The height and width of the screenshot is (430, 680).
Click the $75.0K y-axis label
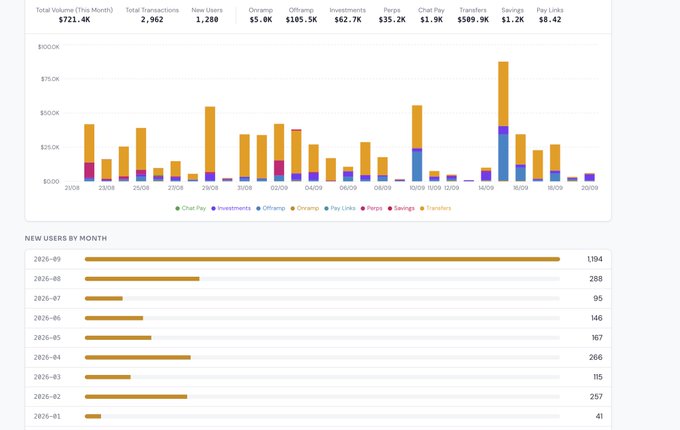point(50,79)
